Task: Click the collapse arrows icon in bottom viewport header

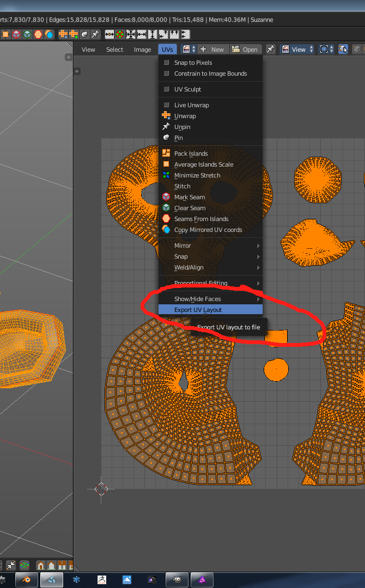Action: click(11, 565)
